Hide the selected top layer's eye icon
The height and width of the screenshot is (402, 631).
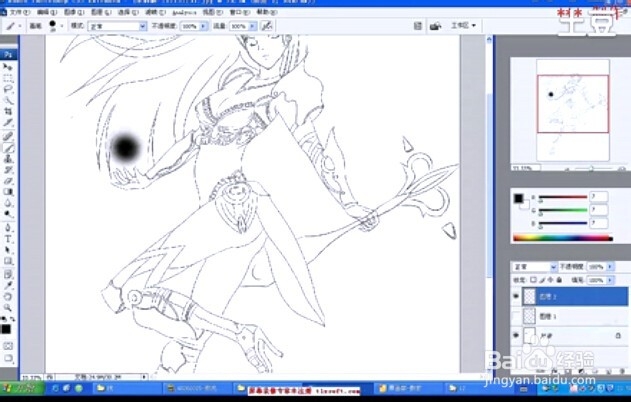(x=516, y=297)
